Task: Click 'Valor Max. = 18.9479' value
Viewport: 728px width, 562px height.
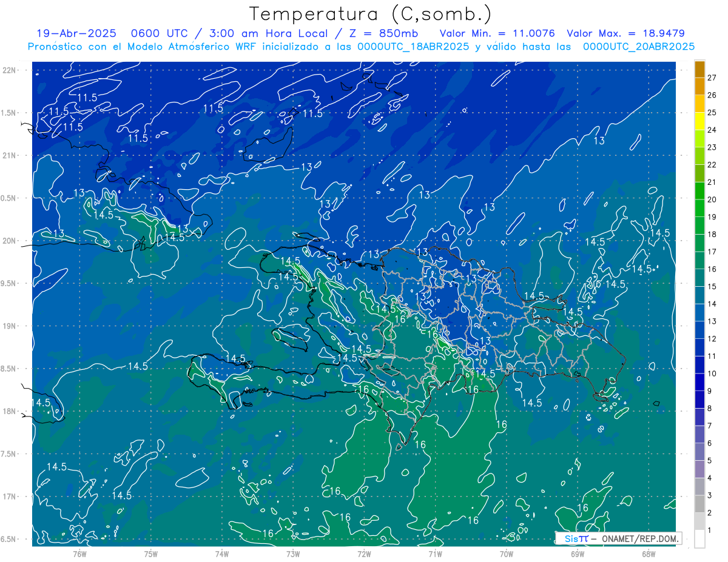Action: [x=626, y=33]
